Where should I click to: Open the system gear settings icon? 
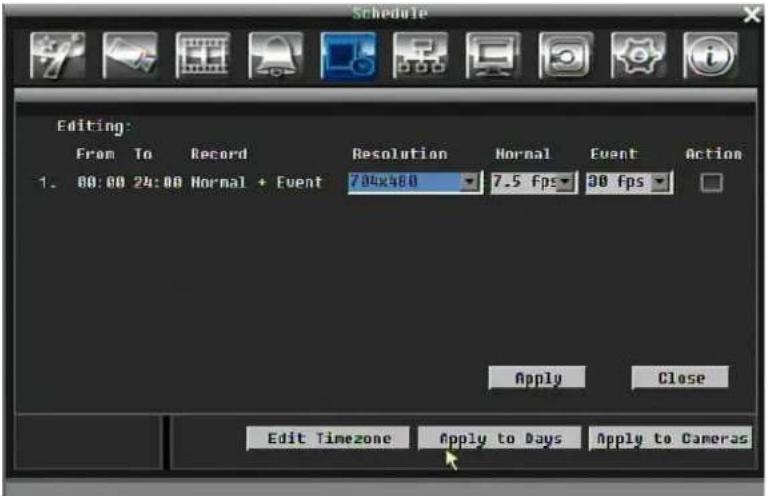(638, 56)
